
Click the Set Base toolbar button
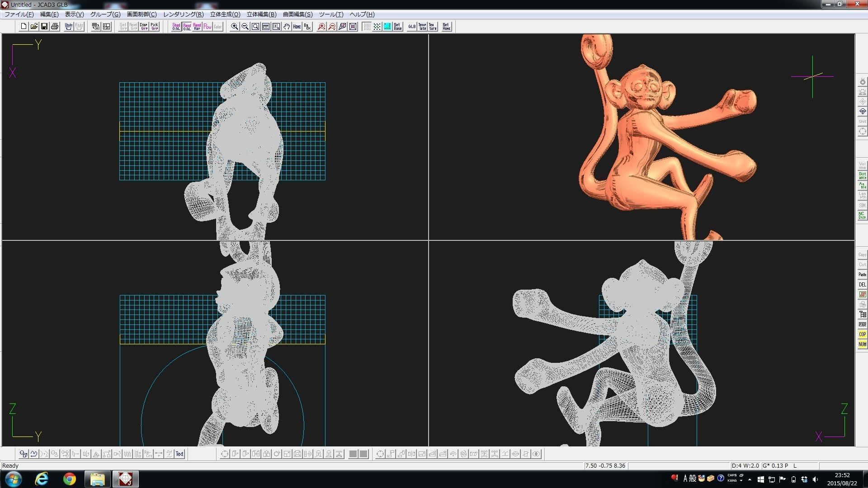(398, 27)
